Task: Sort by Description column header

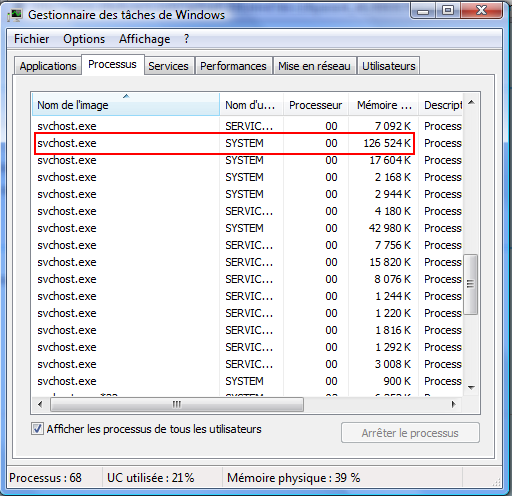Action: (440, 105)
